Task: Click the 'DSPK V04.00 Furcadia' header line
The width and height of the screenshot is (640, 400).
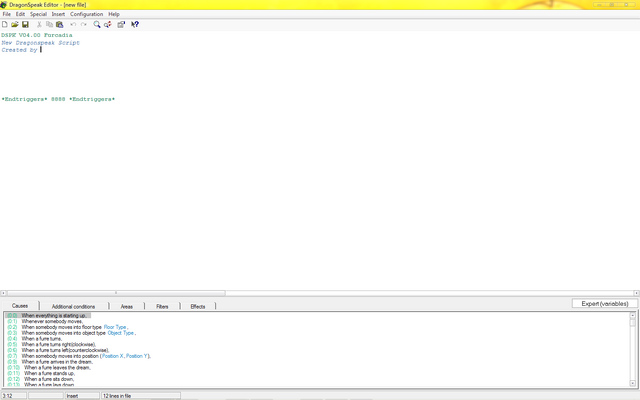Action: (37, 35)
